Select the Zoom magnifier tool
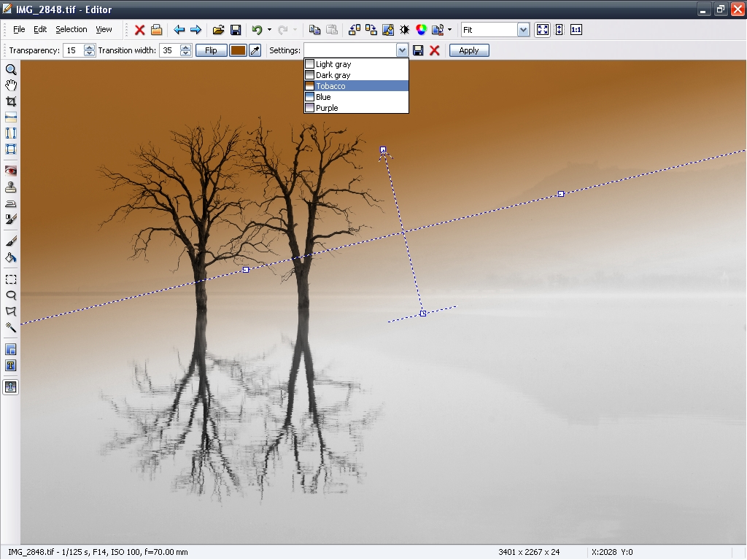 point(11,70)
